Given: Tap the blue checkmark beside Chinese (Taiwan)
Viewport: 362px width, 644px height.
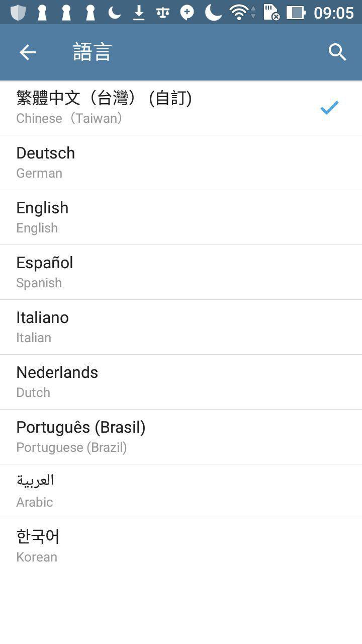Looking at the screenshot, I should pyautogui.click(x=329, y=107).
